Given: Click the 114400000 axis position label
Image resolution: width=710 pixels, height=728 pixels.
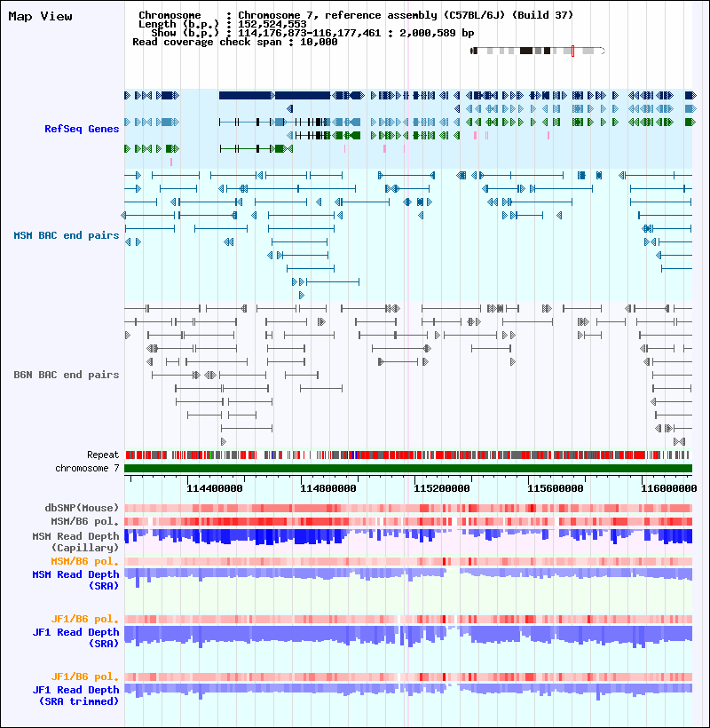Looking at the screenshot, I should [215, 488].
